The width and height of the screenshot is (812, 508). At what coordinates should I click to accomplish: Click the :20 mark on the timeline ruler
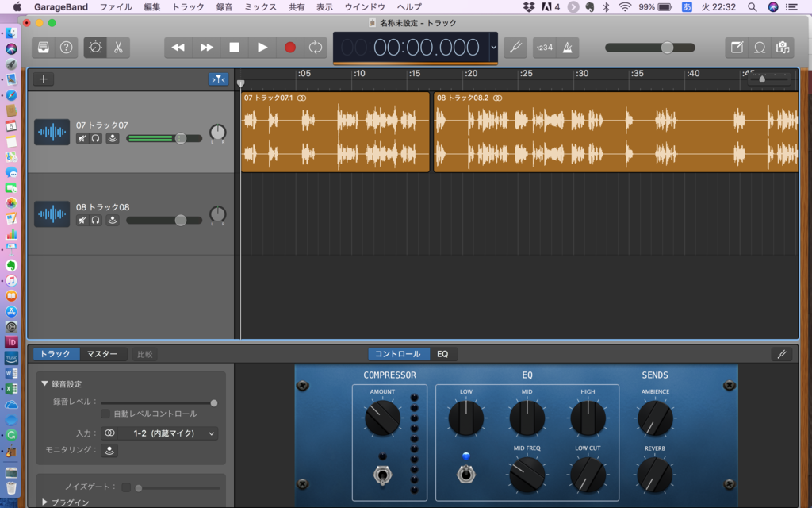(x=470, y=74)
